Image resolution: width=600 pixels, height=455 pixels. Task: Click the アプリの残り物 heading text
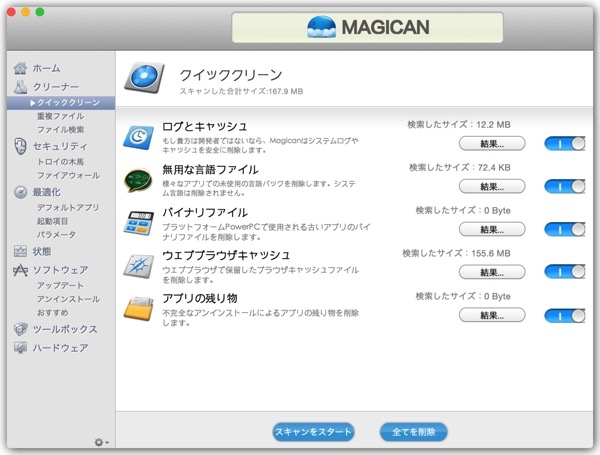200,298
